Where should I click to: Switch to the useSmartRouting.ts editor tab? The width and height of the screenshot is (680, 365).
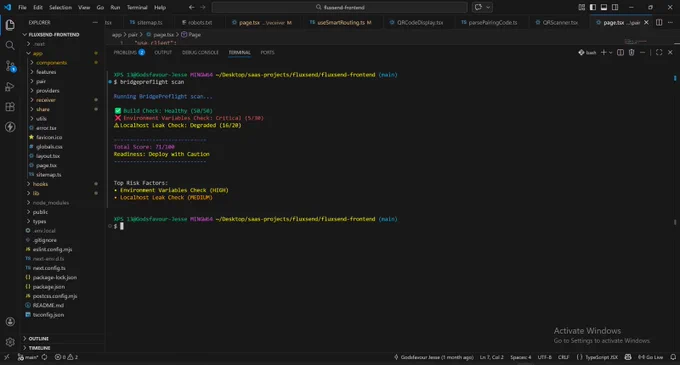(x=341, y=23)
